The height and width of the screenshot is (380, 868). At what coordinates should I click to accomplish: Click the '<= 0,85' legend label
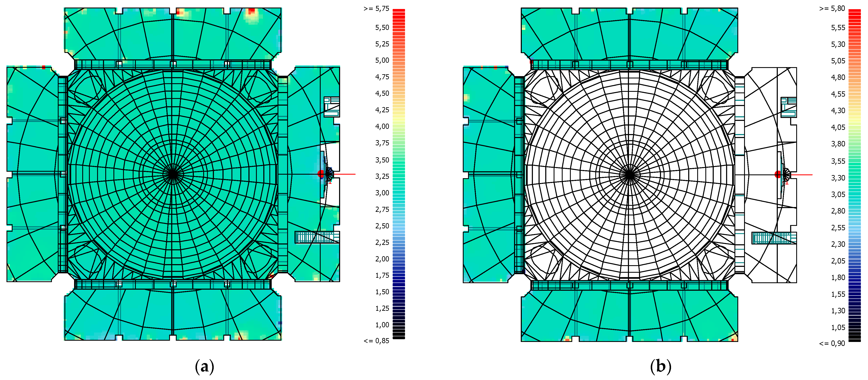376,341
